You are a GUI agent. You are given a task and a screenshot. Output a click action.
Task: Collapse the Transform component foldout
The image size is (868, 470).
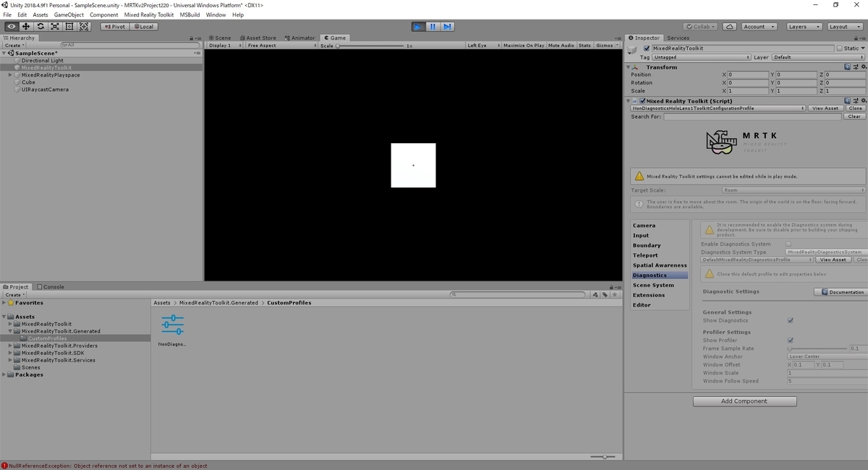(x=629, y=67)
